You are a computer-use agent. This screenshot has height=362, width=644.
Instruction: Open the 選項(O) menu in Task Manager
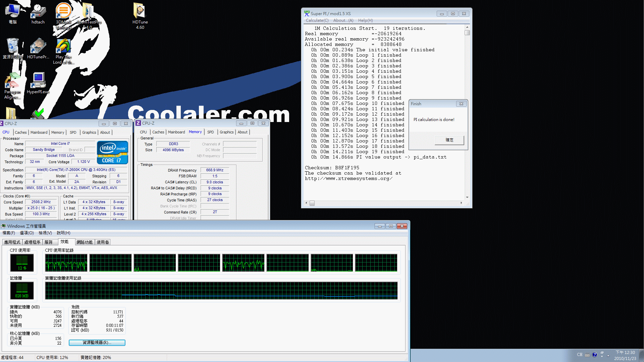pyautogui.click(x=27, y=233)
